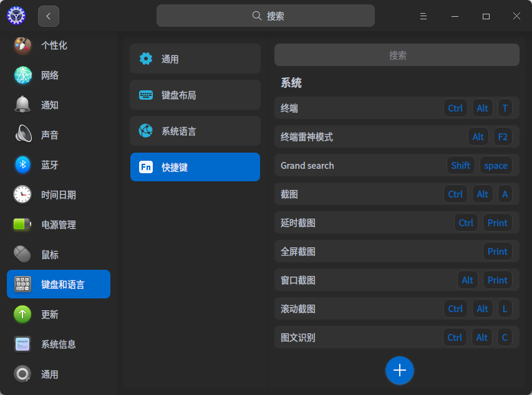Add a custom shortcut with plus button

click(x=400, y=370)
